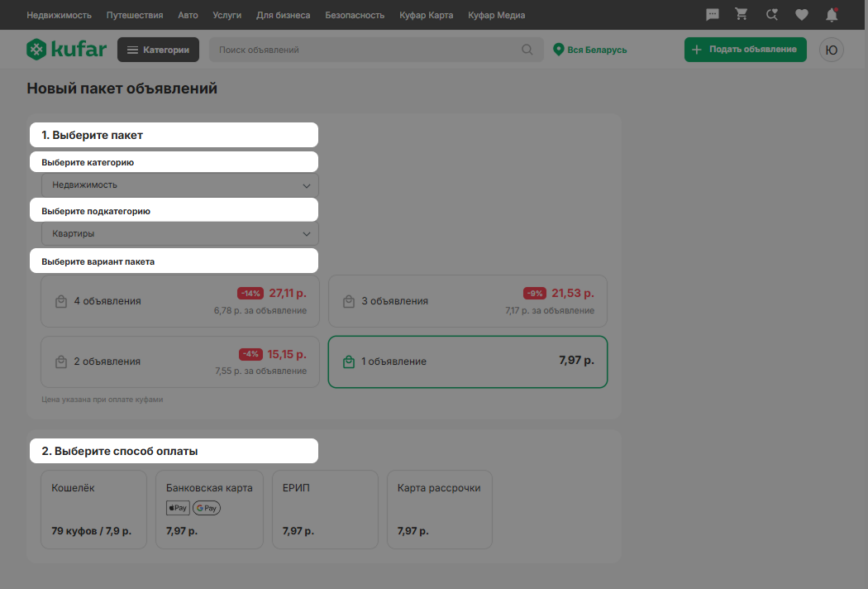Screen dimensions: 868x589
Task: Select the 2 объявления package option
Action: [180, 362]
